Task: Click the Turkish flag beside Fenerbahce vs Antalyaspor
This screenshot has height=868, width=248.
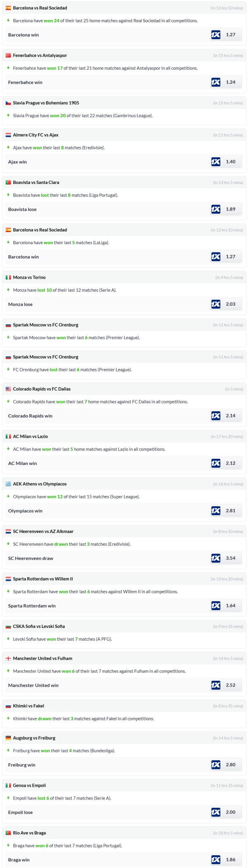Action: 8,56
